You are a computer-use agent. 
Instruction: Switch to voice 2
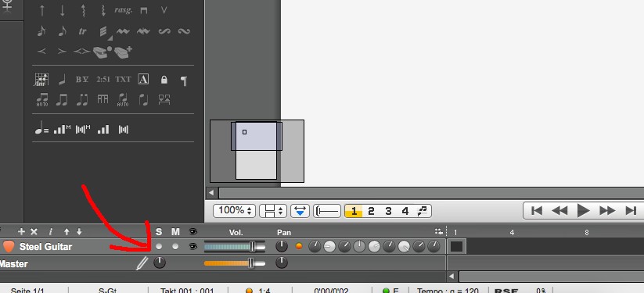[x=371, y=211]
